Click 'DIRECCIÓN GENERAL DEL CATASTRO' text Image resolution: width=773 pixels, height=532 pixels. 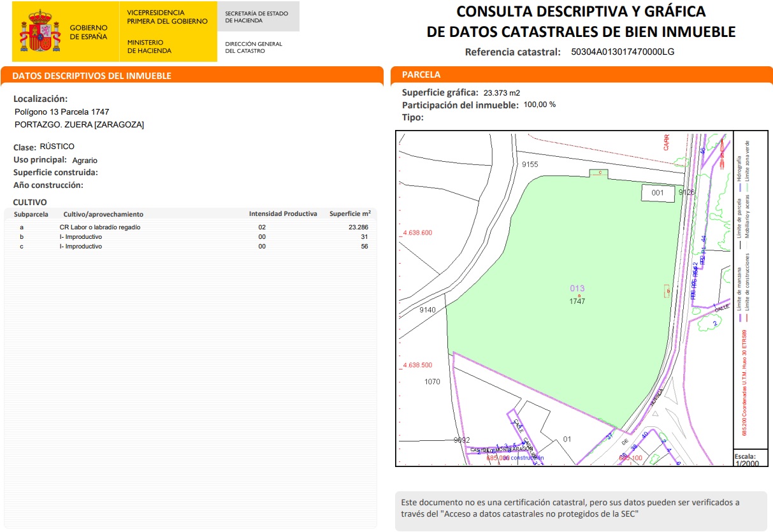254,47
